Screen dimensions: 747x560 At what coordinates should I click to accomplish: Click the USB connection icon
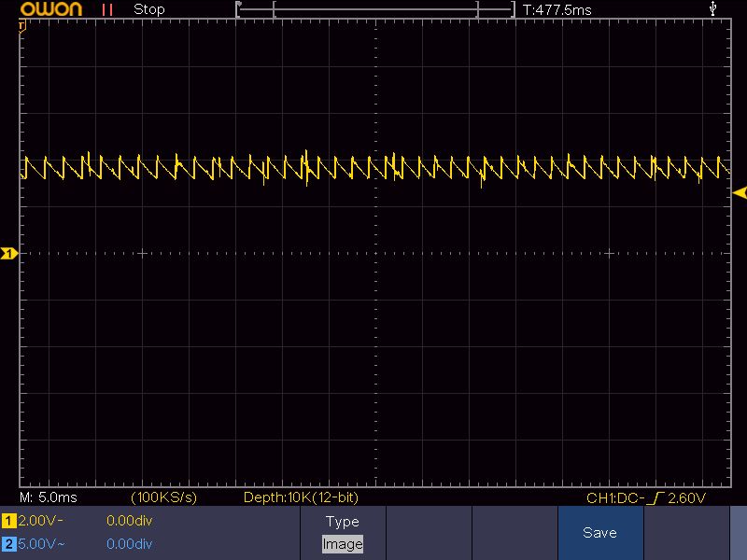point(714,9)
